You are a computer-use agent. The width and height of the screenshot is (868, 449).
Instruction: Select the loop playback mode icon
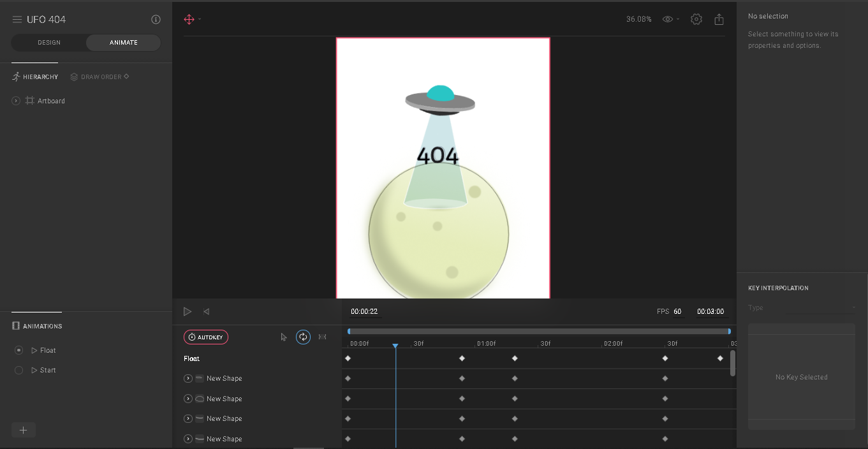click(302, 337)
